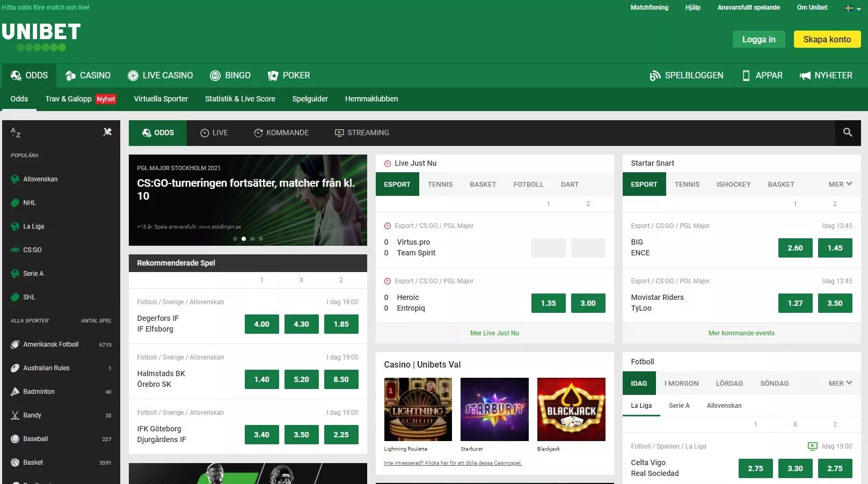
Task: Click the Bingo ball icon
Action: point(215,76)
